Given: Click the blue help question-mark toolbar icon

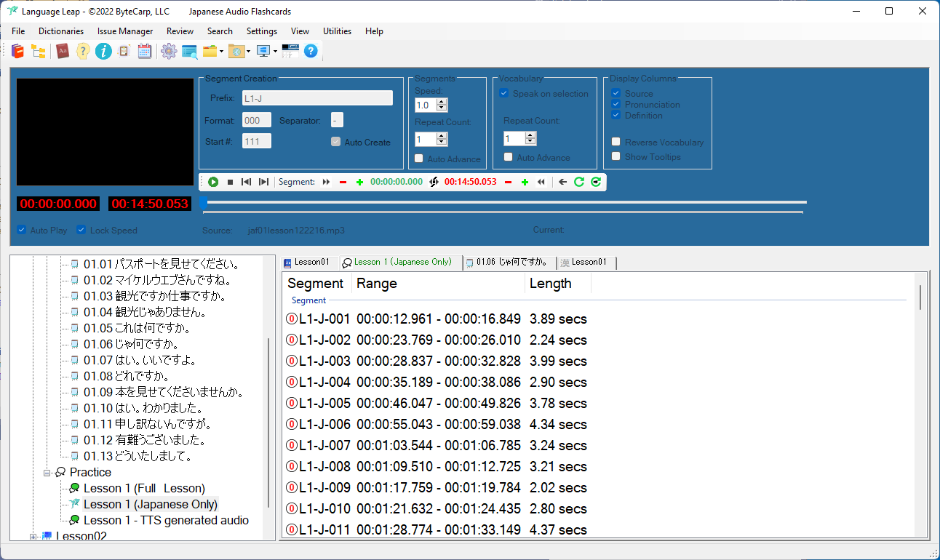Looking at the screenshot, I should 311,51.
